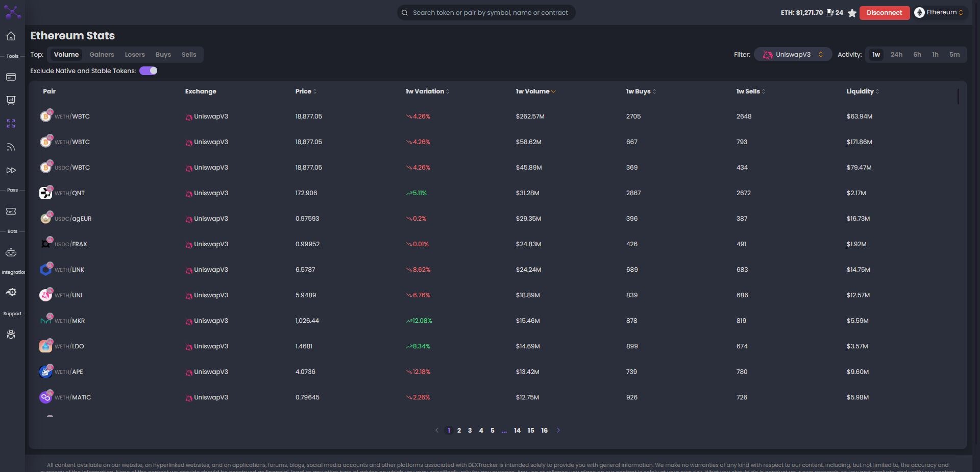This screenshot has height=472, width=980.
Task: Click the search magnifier icon
Action: click(405, 13)
